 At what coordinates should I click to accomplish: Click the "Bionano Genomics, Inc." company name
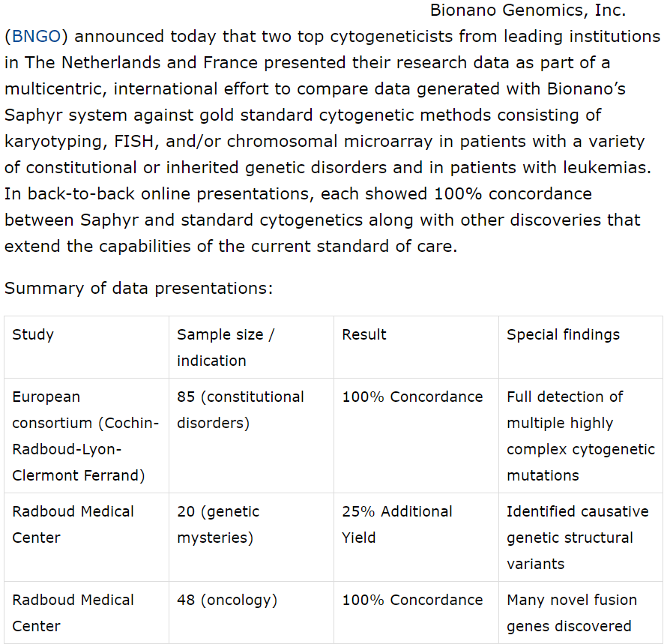[x=528, y=11]
